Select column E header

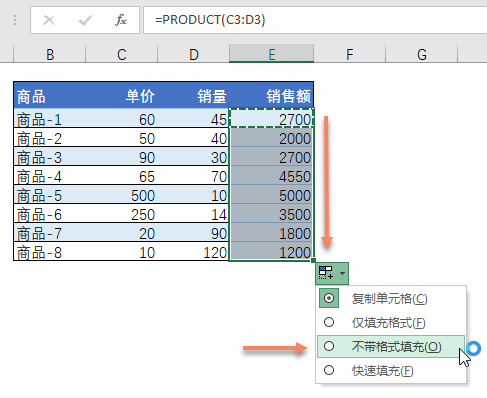(x=272, y=54)
